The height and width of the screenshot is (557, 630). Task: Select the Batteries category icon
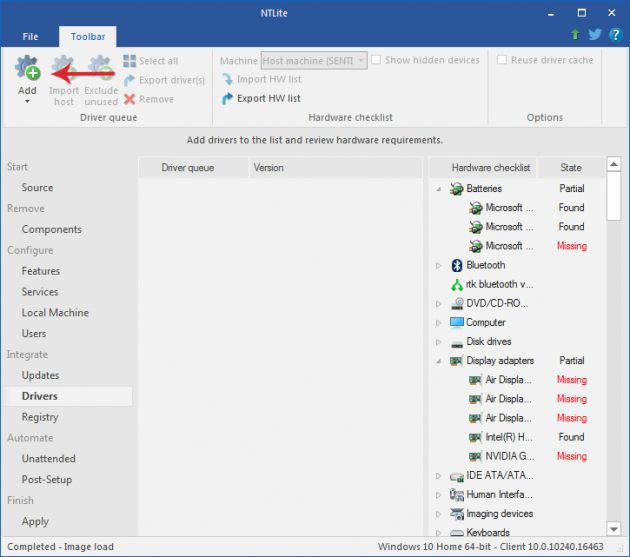(457, 188)
